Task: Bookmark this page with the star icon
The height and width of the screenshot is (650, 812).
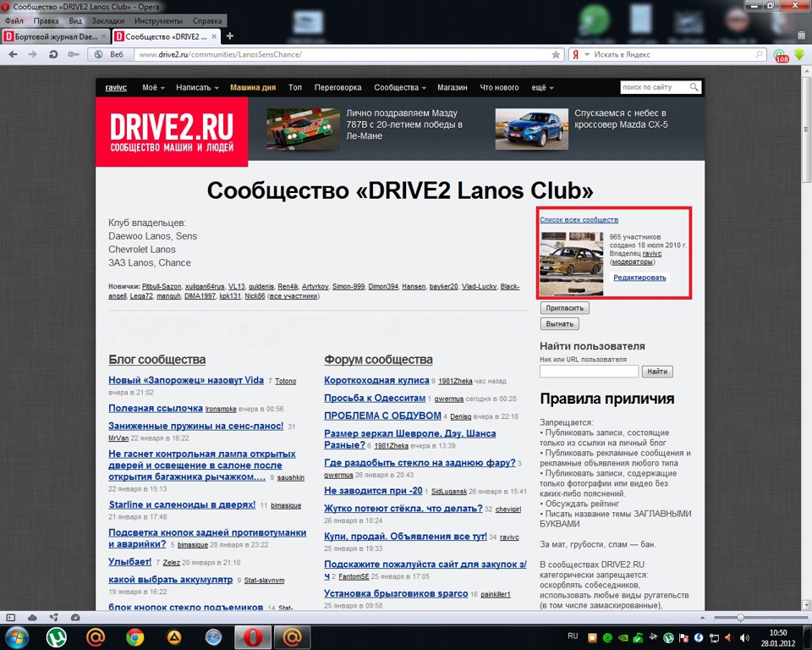Action: pyautogui.click(x=556, y=54)
